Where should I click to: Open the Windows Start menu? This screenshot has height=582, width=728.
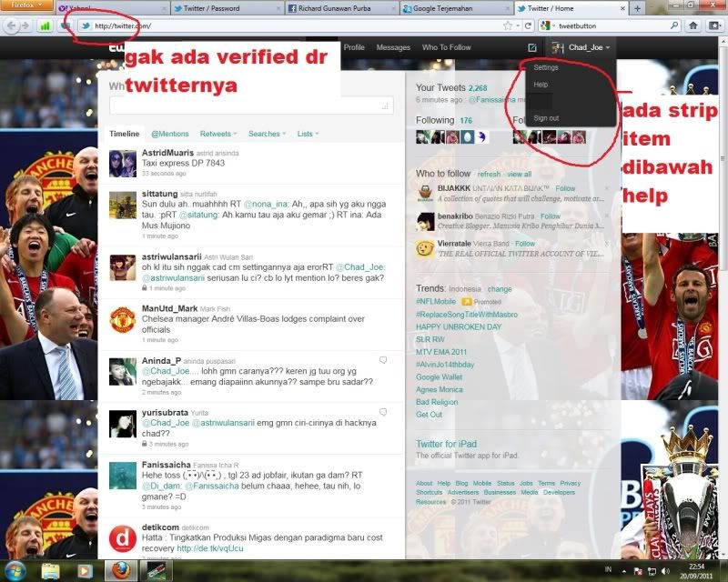(15, 570)
